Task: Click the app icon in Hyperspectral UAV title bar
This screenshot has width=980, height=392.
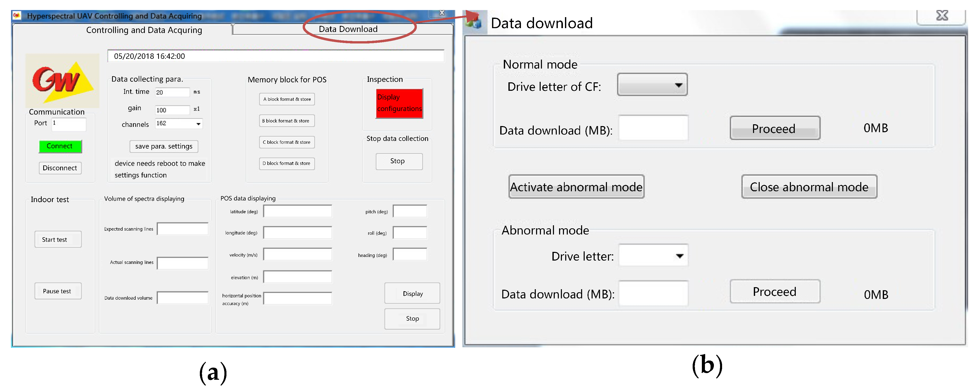Action: 17,16
